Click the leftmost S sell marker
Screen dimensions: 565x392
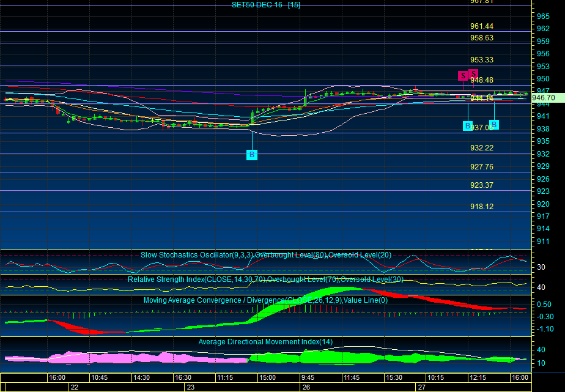463,76
